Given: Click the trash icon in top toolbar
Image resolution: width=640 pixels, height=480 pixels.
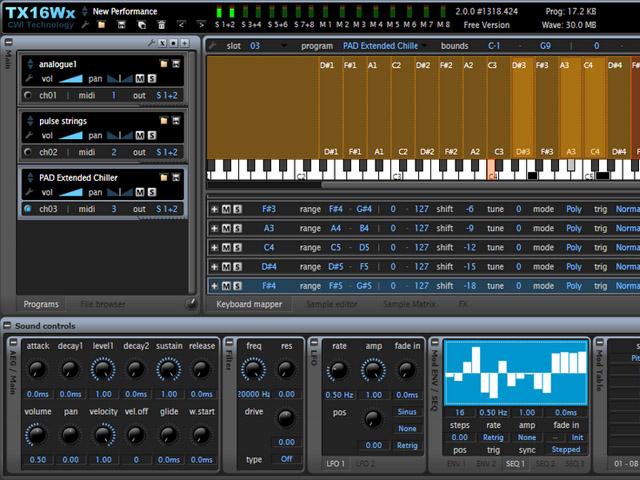Looking at the screenshot, I should (x=162, y=24).
